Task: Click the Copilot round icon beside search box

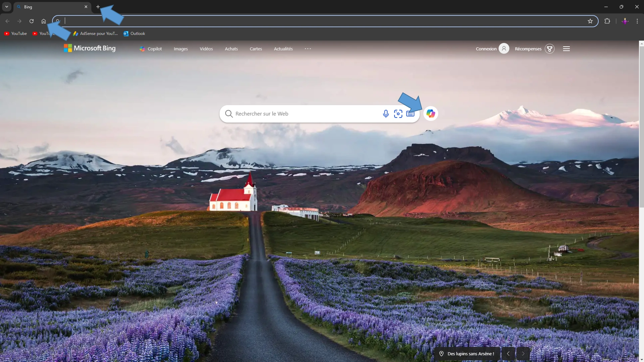Action: (x=431, y=114)
